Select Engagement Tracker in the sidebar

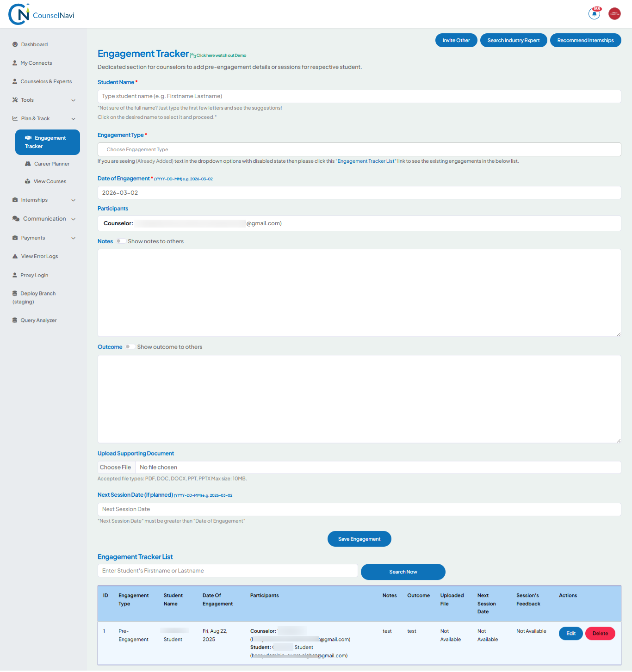pyautogui.click(x=47, y=142)
